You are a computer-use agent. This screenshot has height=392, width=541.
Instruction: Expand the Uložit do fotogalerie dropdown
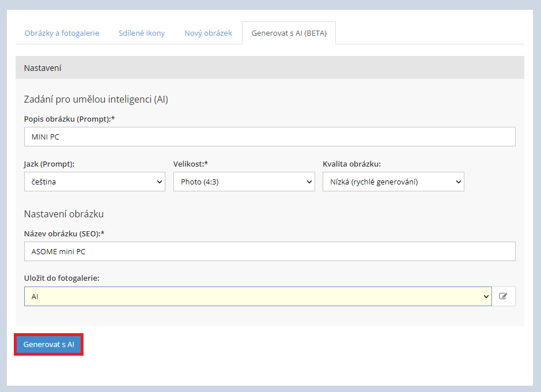(258, 296)
